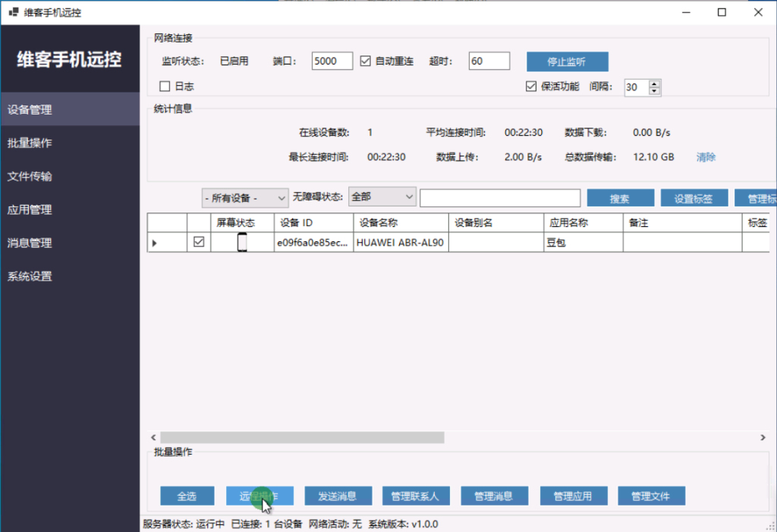Expand the 无障碍状态 全部 dropdown
This screenshot has height=532, width=777.
tap(382, 197)
